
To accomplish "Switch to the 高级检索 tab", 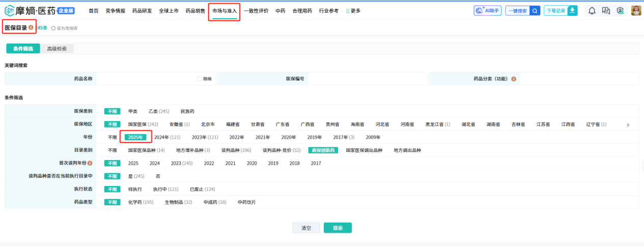I will [x=57, y=49].
